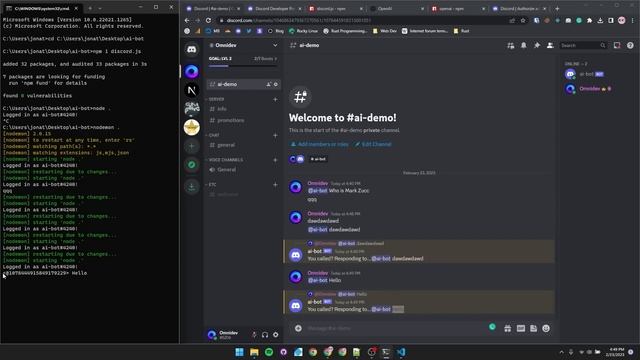The image size is (640, 360).
Task: Select the gold star server icon
Action: point(191,127)
